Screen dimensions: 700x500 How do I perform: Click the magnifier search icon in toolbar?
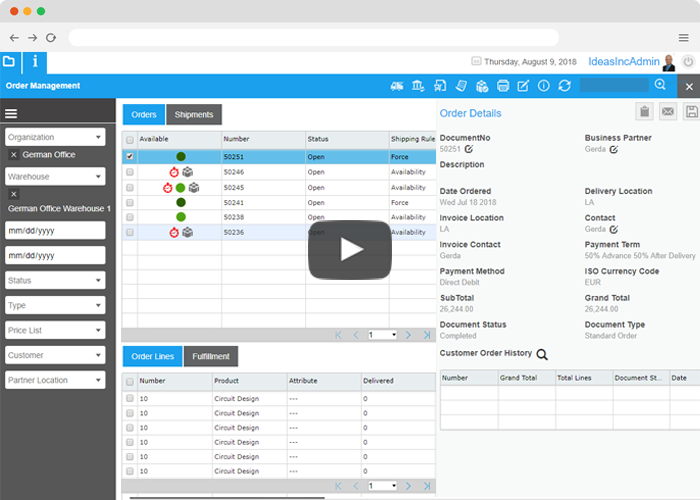[660, 84]
